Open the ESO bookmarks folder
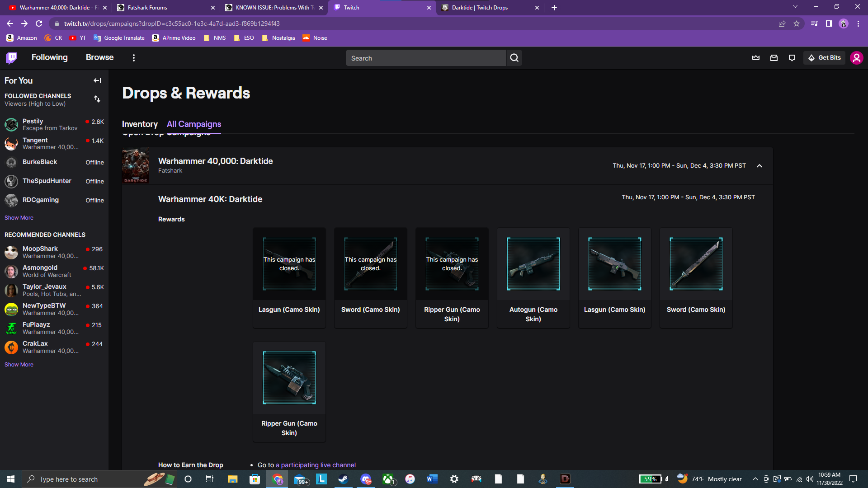This screenshot has height=488, width=868. pyautogui.click(x=244, y=38)
